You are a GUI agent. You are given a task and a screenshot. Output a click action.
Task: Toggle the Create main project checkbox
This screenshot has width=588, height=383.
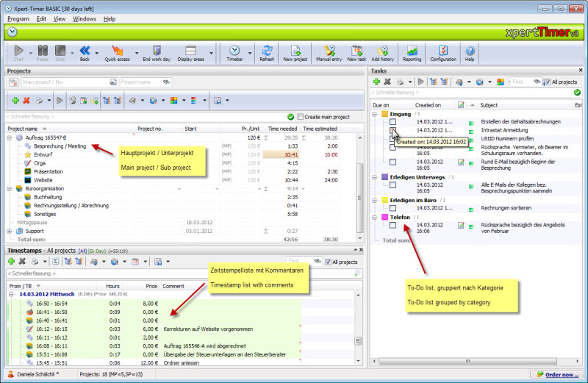pyautogui.click(x=301, y=117)
